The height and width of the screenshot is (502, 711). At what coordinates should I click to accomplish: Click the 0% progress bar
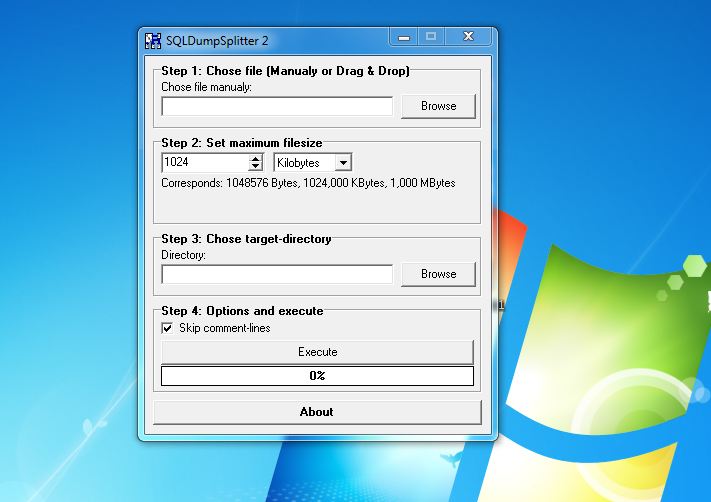317,376
